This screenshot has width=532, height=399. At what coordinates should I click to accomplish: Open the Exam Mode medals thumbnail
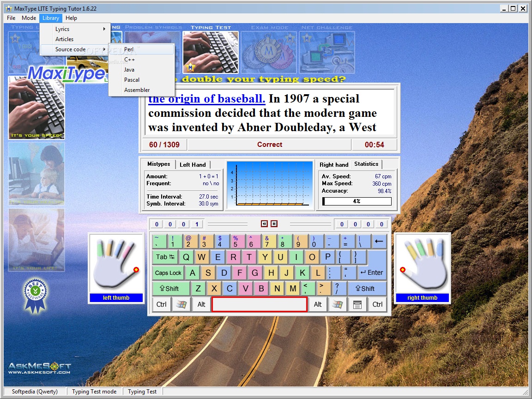point(269,52)
